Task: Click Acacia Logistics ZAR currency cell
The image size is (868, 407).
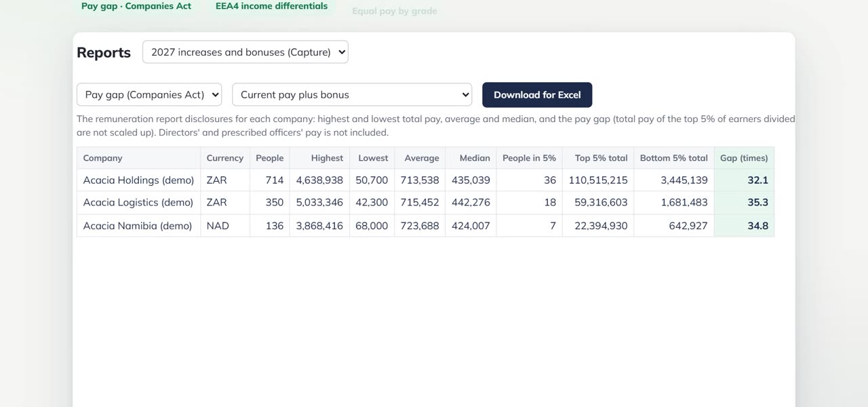Action: pos(225,203)
